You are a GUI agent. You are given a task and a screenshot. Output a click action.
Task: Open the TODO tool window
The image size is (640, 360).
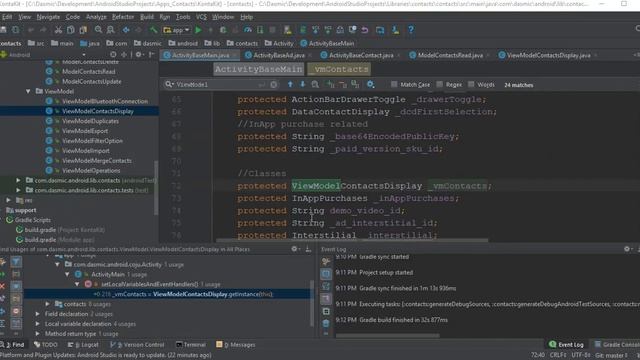(46, 344)
